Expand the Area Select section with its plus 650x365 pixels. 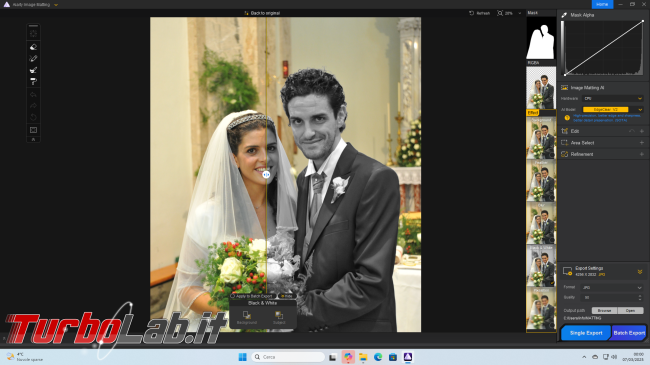642,143
